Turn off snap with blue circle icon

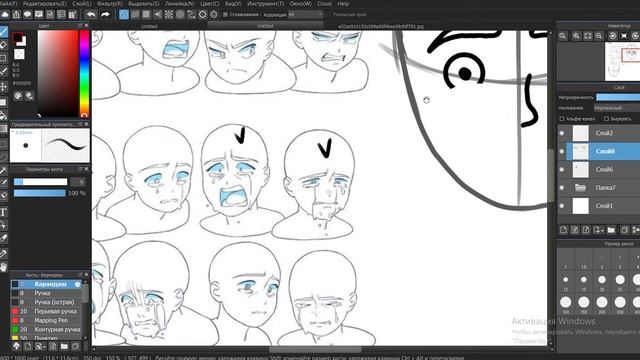click(124, 15)
